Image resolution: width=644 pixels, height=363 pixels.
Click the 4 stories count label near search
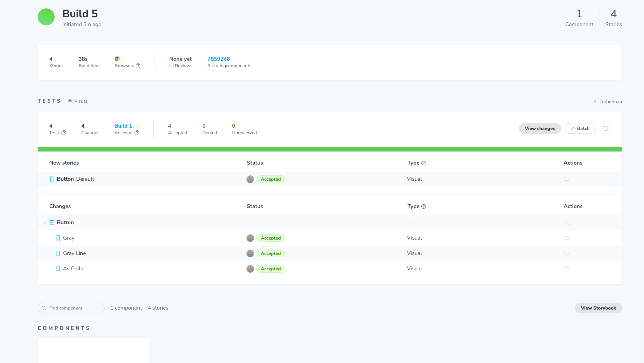(158, 308)
